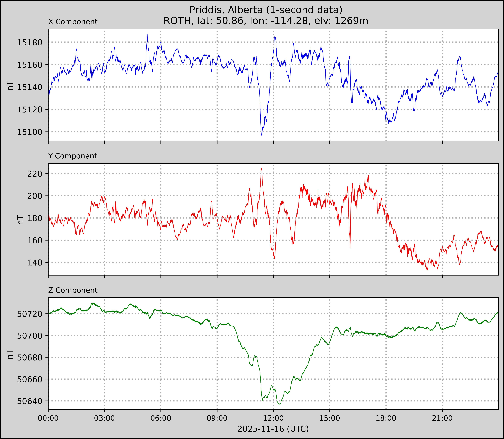Click the 18:00 time tick label
The height and width of the screenshot is (439, 504).
pyautogui.click(x=386, y=418)
